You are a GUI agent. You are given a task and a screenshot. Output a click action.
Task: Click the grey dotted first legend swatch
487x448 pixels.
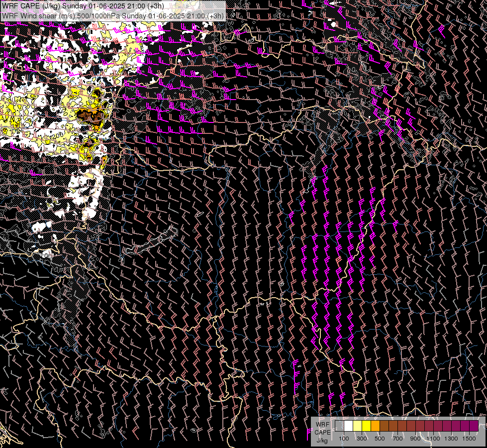coord(339,426)
